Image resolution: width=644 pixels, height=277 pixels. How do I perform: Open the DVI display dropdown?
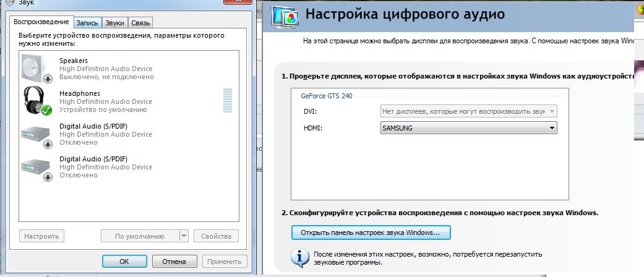pos(468,111)
